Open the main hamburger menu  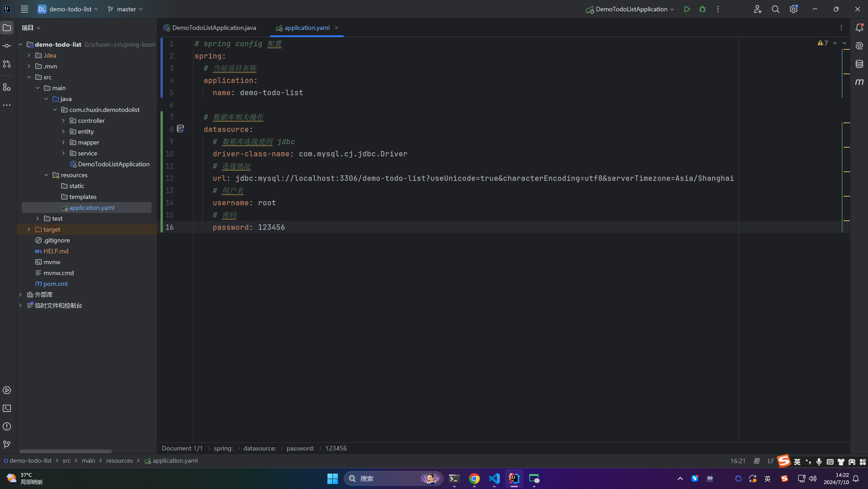click(24, 9)
